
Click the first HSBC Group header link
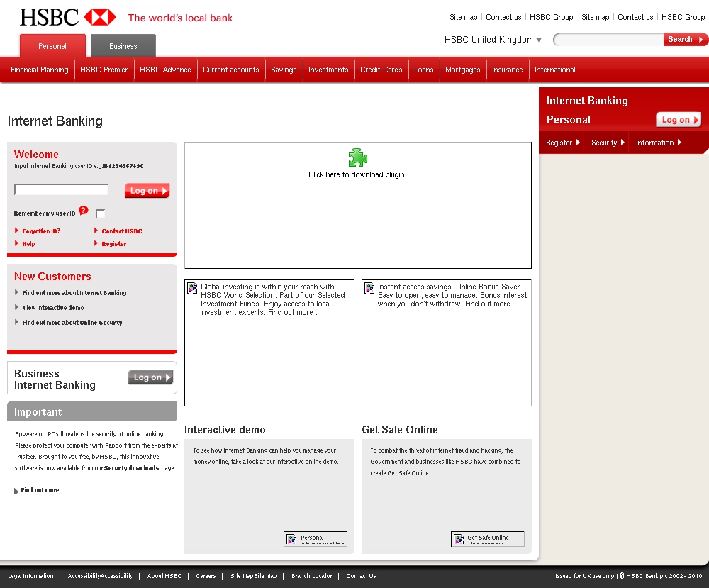(x=551, y=17)
